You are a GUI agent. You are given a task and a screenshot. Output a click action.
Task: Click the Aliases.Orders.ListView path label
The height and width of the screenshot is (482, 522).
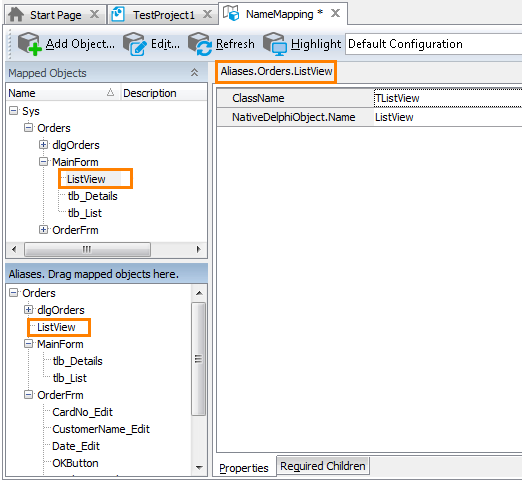tap(276, 71)
